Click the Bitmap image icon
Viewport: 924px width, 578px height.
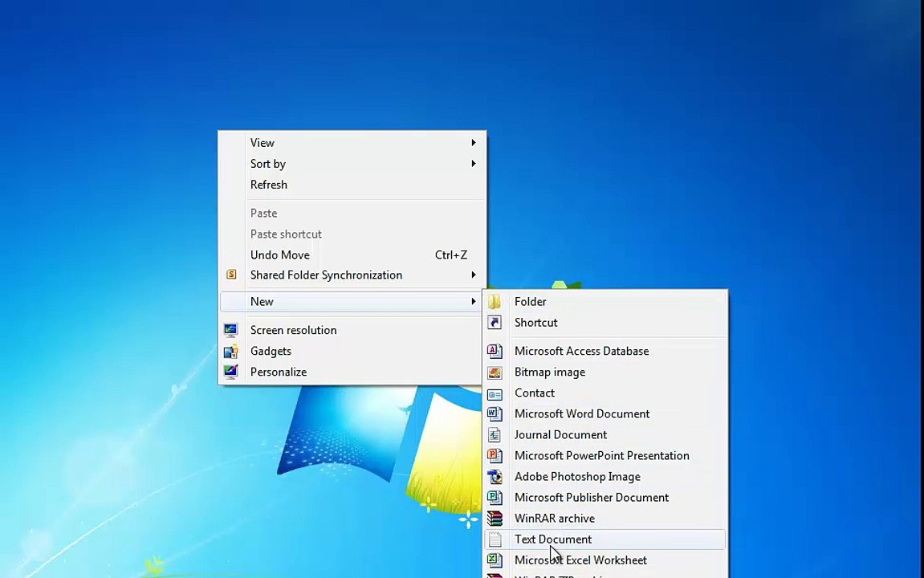[495, 372]
